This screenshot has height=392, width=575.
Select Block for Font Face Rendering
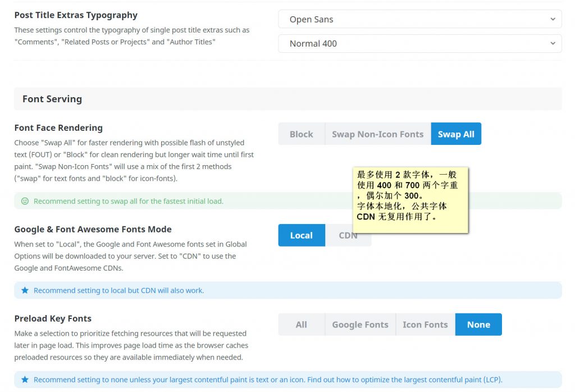[301, 134]
